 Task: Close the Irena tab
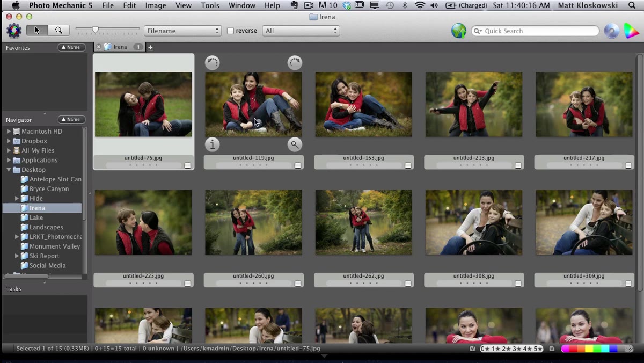[x=99, y=47]
